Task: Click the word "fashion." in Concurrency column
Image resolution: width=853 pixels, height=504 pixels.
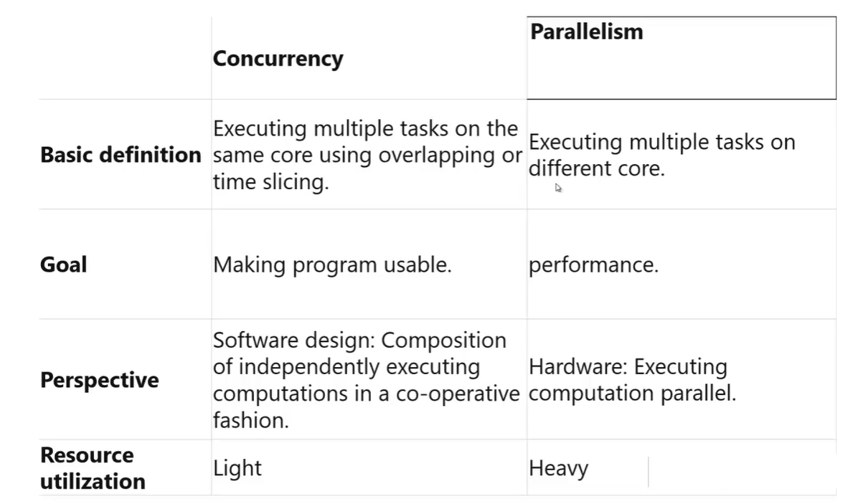Action: [x=250, y=420]
